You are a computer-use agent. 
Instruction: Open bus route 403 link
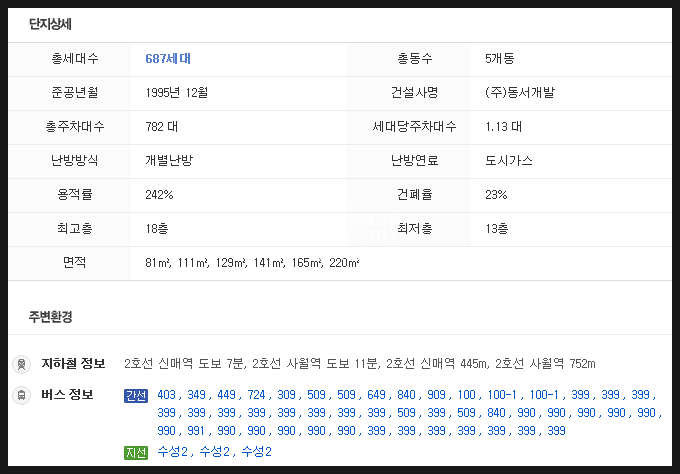click(167, 395)
